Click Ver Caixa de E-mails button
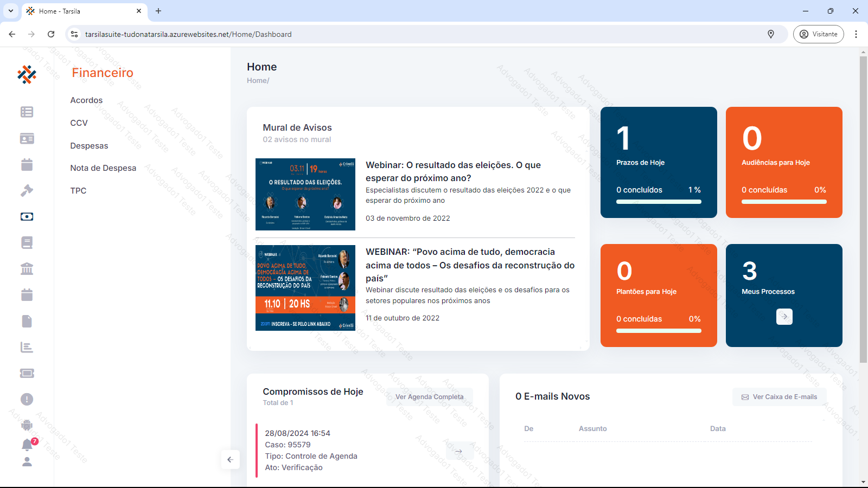Image resolution: width=868 pixels, height=488 pixels. tap(779, 397)
